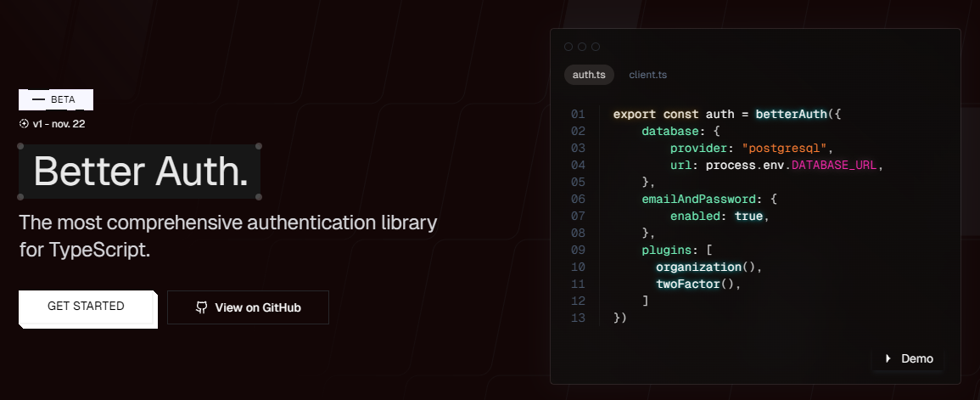980x400 pixels.
Task: Click the Demo button label
Action: tap(916, 358)
